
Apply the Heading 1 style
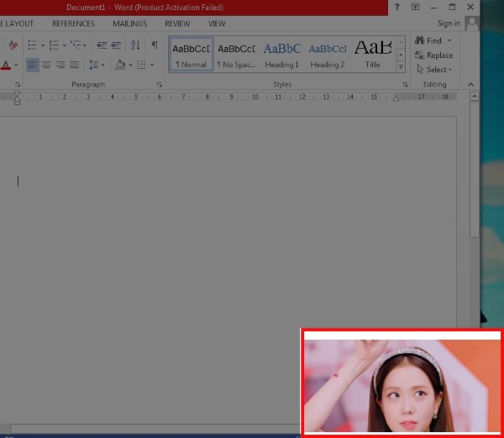[x=281, y=54]
